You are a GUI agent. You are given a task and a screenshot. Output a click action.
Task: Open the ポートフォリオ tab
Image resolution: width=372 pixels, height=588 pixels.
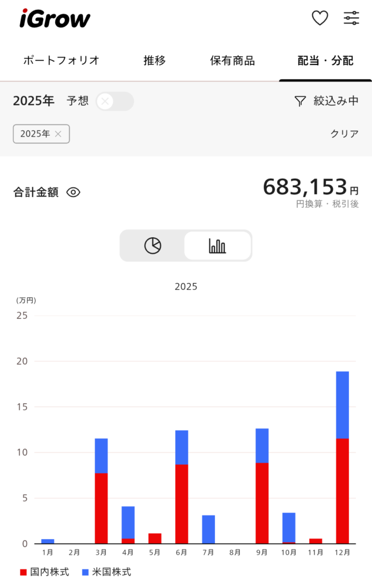61,61
